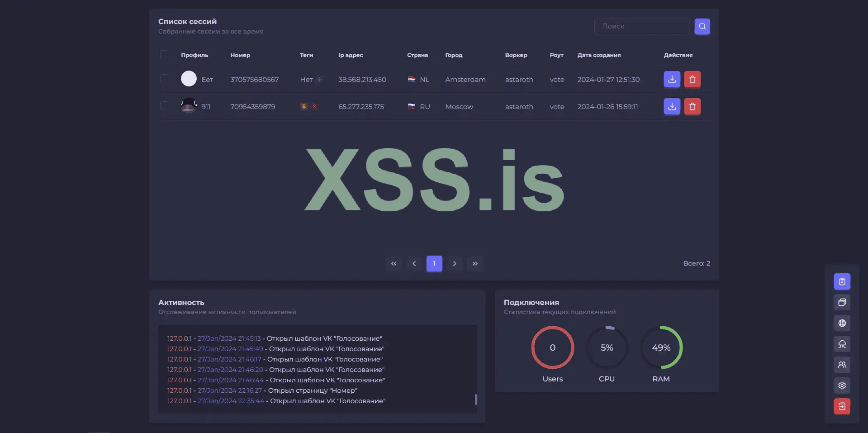Go to the next page arrow
The width and height of the screenshot is (868, 433).
(x=455, y=263)
